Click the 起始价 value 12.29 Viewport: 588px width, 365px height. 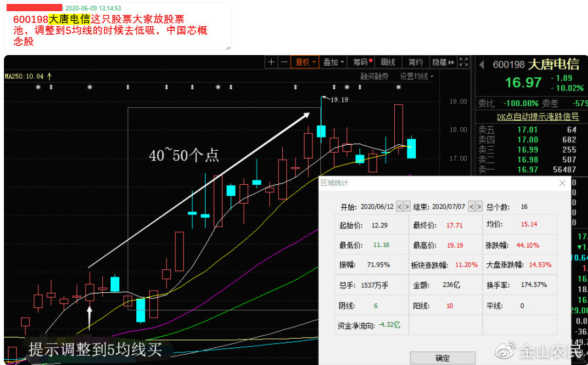pyautogui.click(x=380, y=225)
